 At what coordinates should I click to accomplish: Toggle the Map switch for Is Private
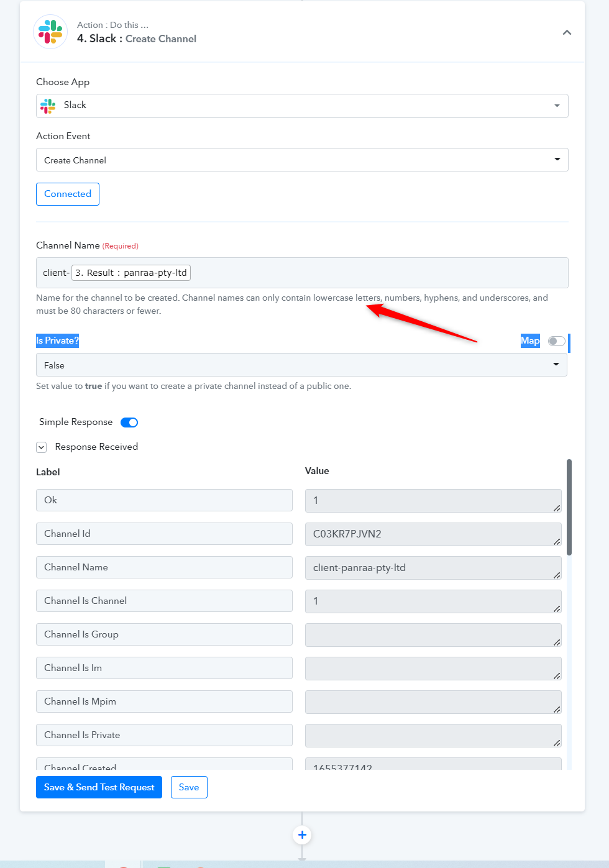pyautogui.click(x=557, y=340)
